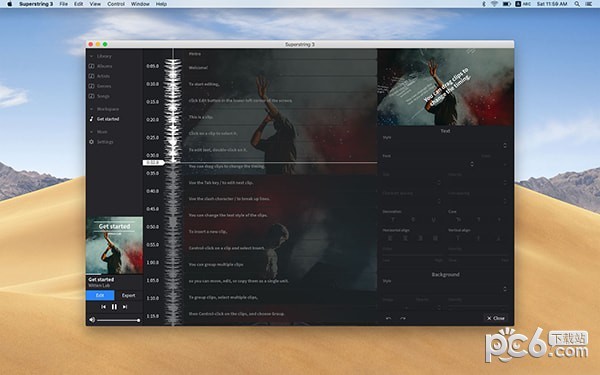This screenshot has width=600, height=375.
Task: Click the Close button in editor panel
Action: tap(496, 318)
